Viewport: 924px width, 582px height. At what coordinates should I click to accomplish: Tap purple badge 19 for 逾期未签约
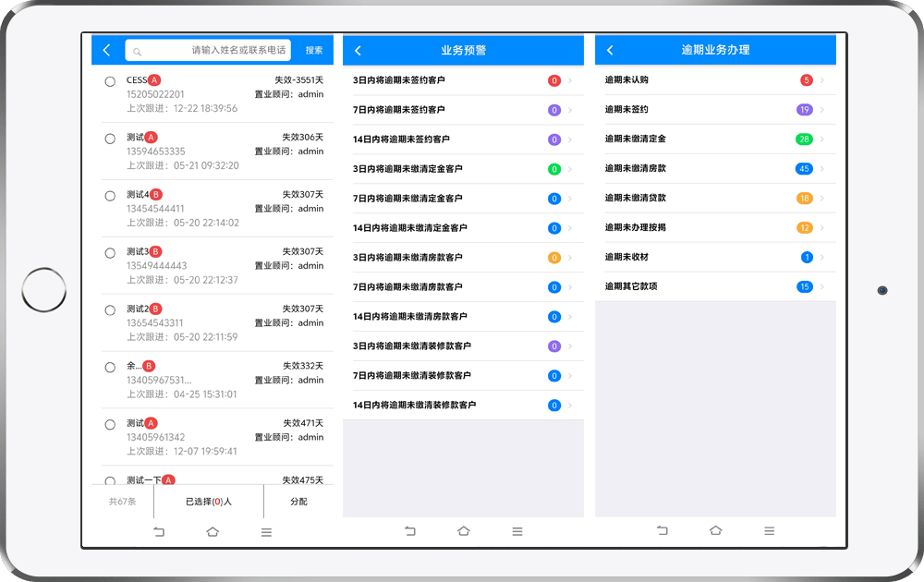[x=805, y=110]
